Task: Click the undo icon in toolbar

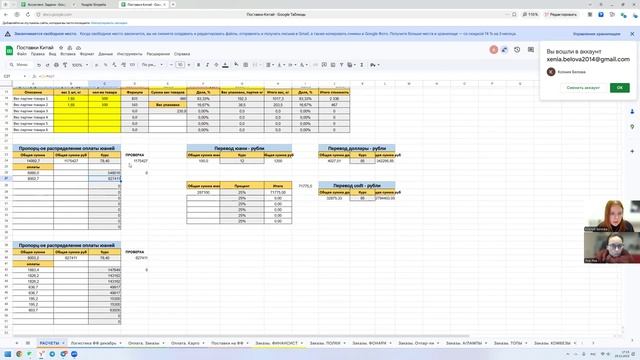Action: pyautogui.click(x=39, y=65)
